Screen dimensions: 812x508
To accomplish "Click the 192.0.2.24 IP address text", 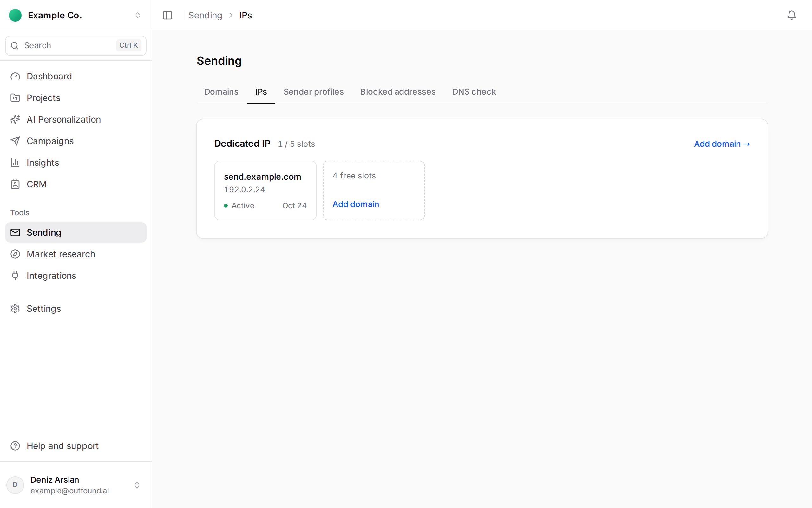I will point(244,190).
